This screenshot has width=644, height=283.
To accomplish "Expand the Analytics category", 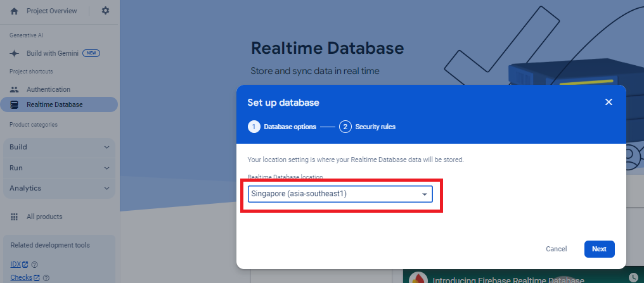I will 59,188.
